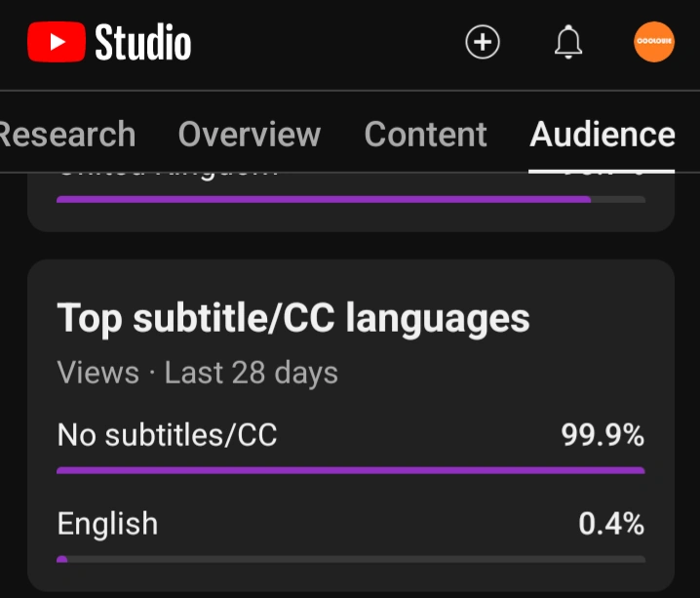The height and width of the screenshot is (598, 700).
Task: Click the partially hidden United Kingdom percentage
Action: point(603,176)
